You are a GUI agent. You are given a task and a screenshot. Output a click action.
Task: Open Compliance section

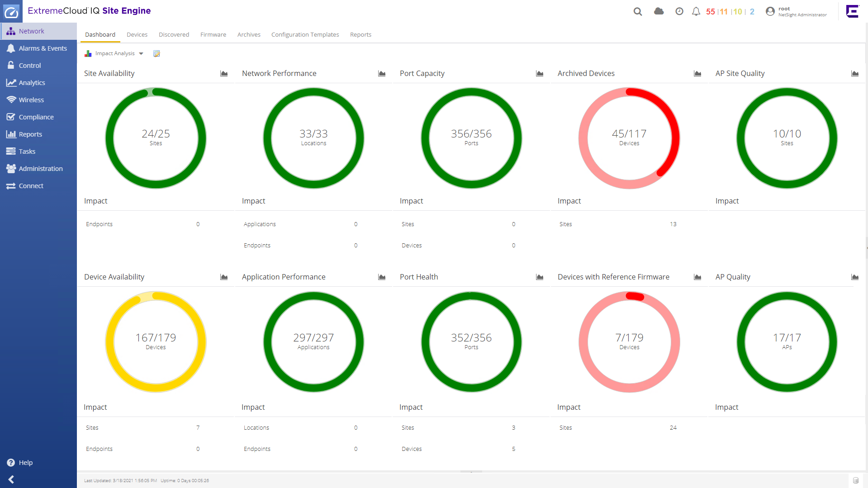38,117
